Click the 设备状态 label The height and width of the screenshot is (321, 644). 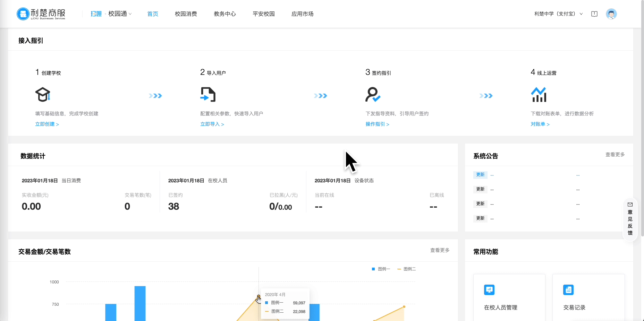364,181
